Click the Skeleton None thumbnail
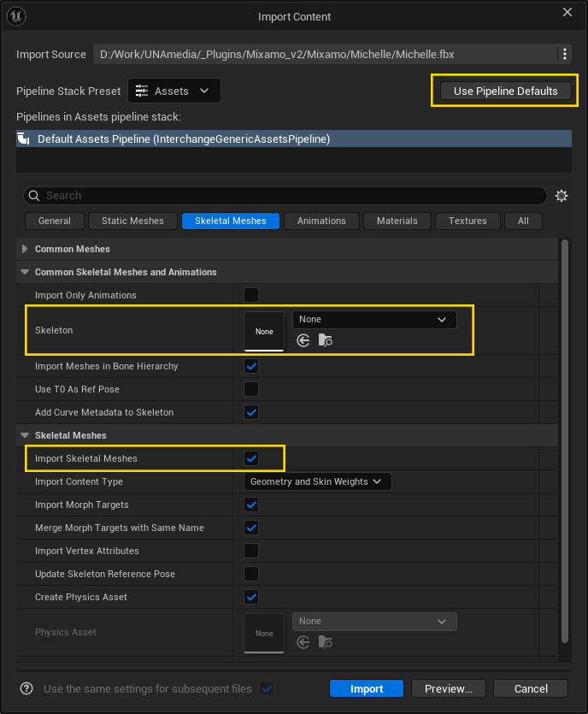This screenshot has height=714, width=588. (x=264, y=331)
